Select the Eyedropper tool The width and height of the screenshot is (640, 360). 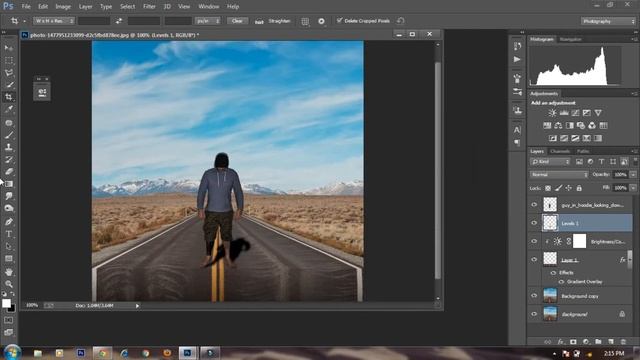click(x=9, y=109)
